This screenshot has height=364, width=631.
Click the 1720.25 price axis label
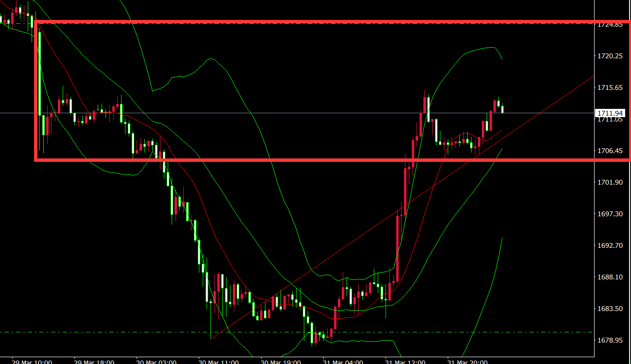pyautogui.click(x=611, y=56)
